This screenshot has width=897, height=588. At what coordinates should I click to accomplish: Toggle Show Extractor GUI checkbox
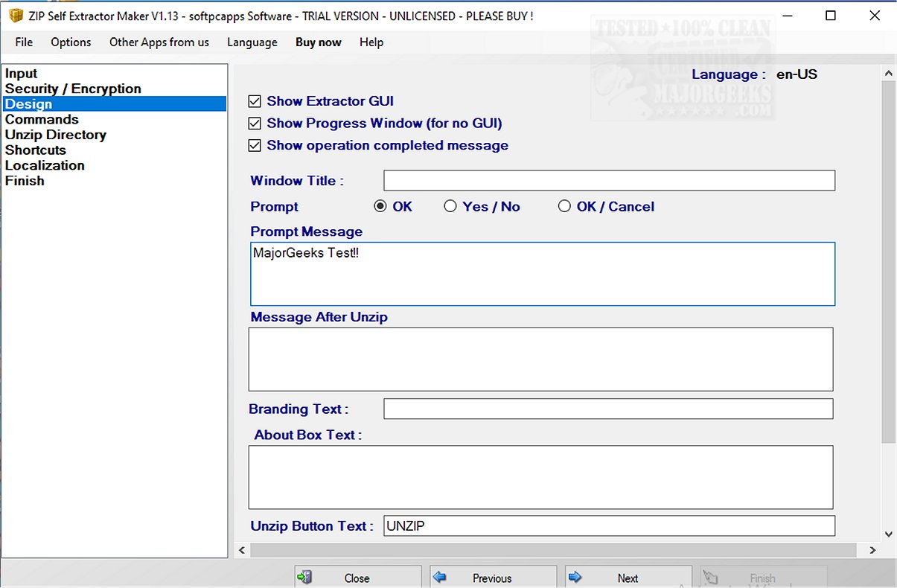pos(255,101)
